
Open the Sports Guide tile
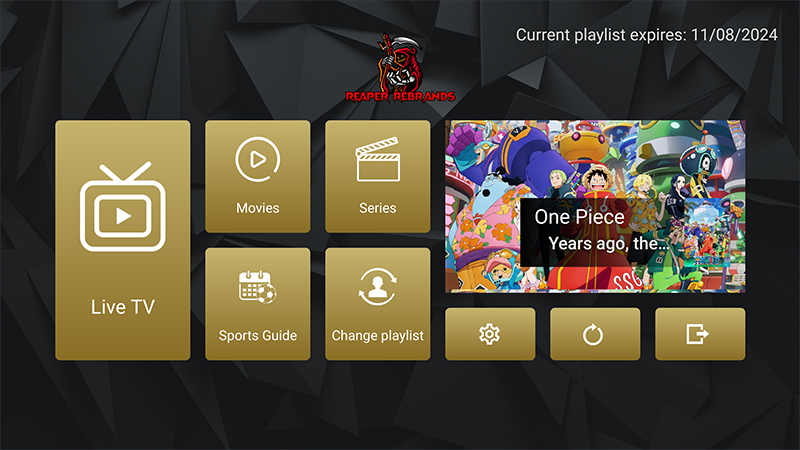point(258,304)
